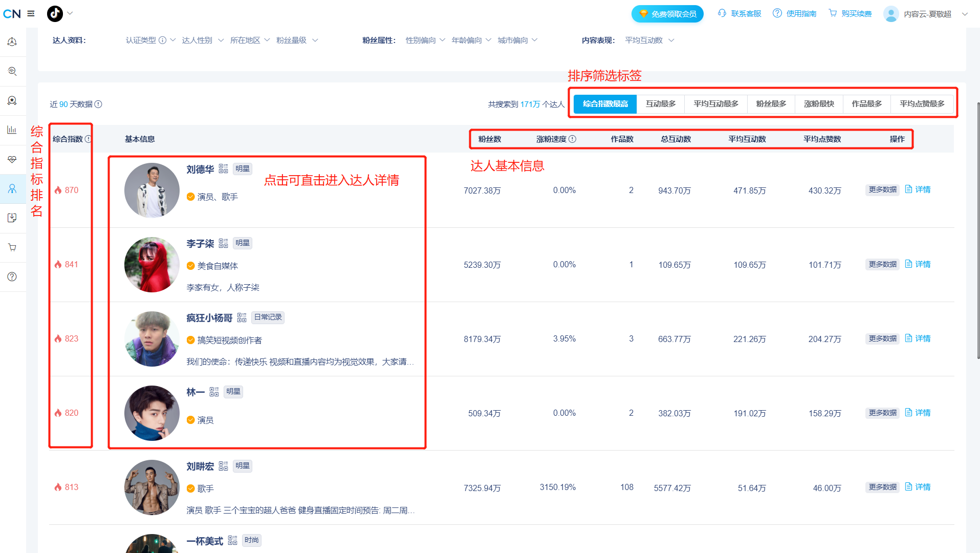
Task: Show QR code for 一杯美式
Action: point(232,540)
